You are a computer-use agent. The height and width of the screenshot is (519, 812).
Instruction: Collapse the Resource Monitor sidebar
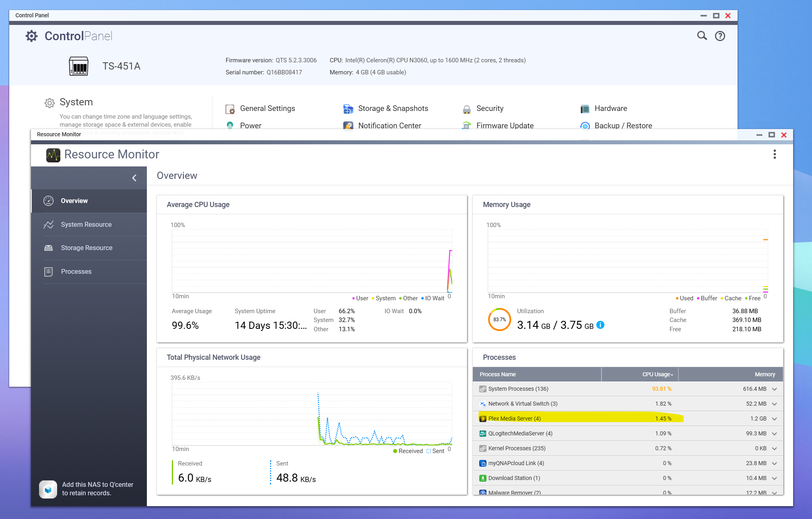pyautogui.click(x=134, y=178)
